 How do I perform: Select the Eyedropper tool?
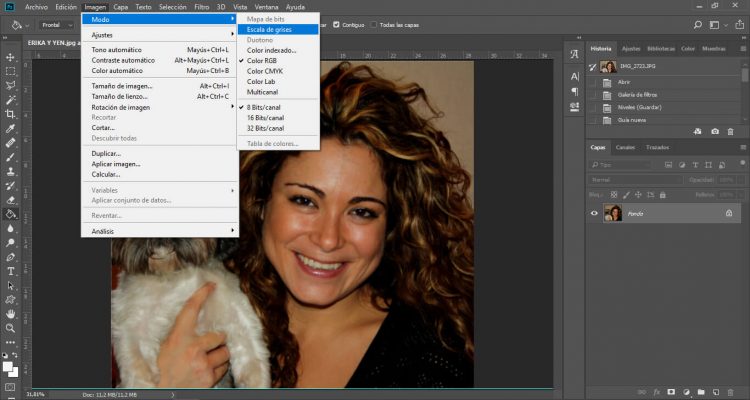coord(10,128)
